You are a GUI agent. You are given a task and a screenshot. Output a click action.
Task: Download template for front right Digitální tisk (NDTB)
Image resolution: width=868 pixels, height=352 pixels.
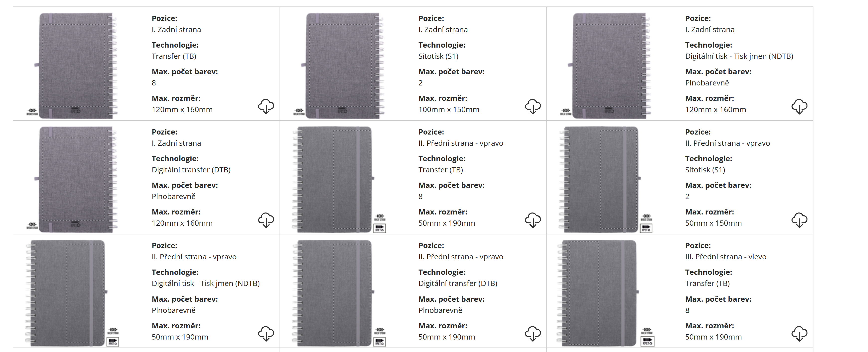click(x=266, y=334)
